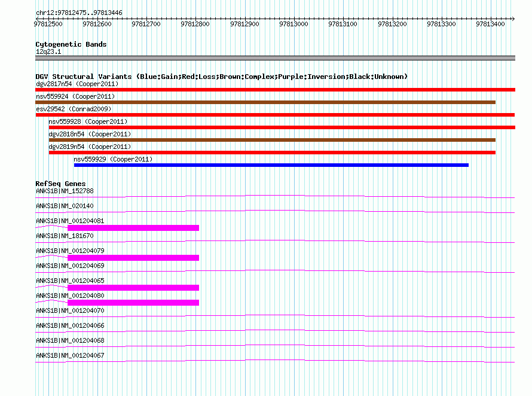Select transcript ANKS1B|NM_001204068 label
This screenshot has height=396, width=532.
70,340
